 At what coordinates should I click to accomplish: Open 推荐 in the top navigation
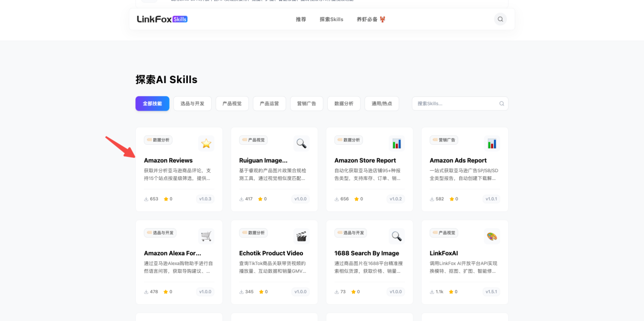coord(301,19)
